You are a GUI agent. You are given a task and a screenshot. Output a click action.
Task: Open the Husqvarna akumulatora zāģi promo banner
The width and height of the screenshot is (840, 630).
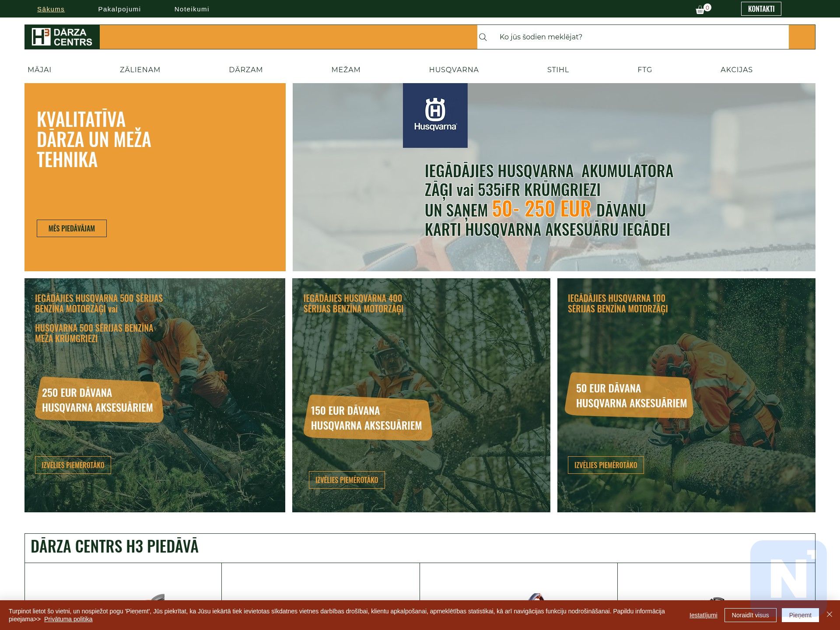click(x=554, y=177)
